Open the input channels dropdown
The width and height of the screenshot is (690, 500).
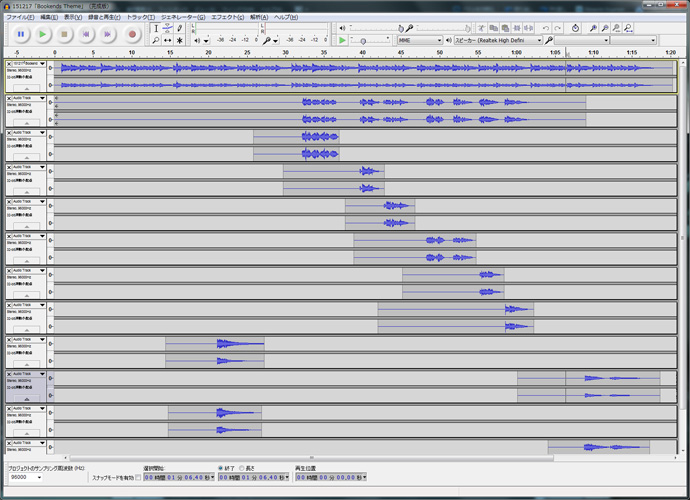point(633,40)
